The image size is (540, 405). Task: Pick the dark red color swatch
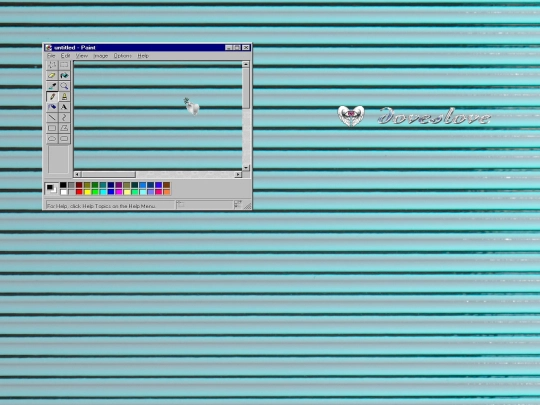coord(79,185)
